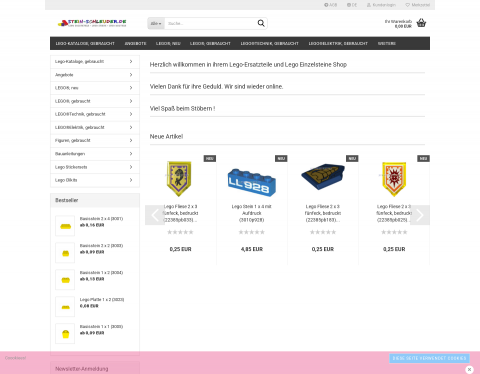Open the bestseller thumbnail Basisstein 1 x 1
The height and width of the screenshot is (374, 480).
[65, 334]
